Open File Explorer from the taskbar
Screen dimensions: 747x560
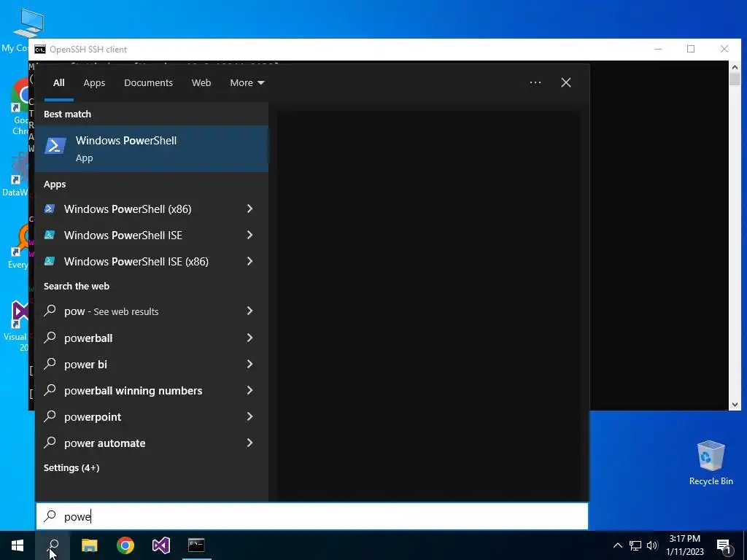tap(89, 545)
